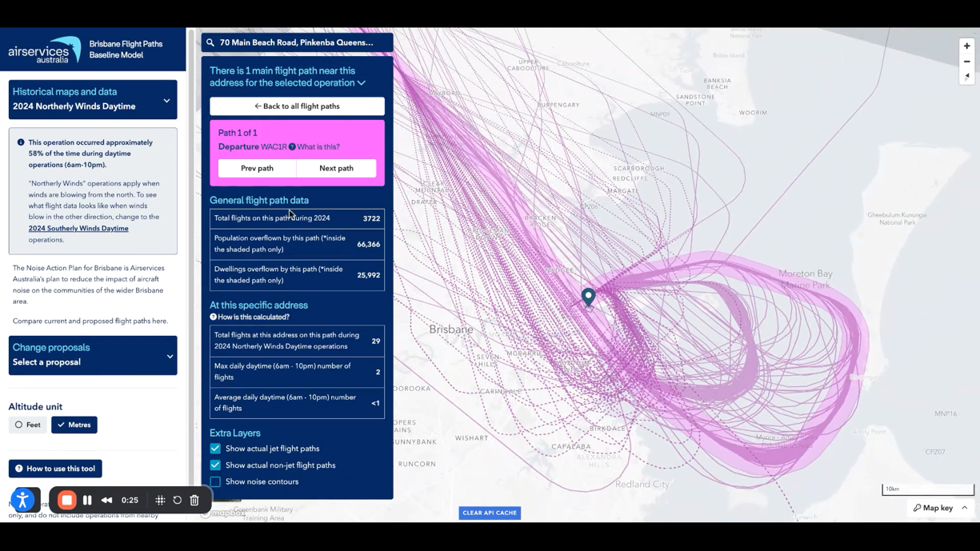The height and width of the screenshot is (551, 980).
Task: Click 'What is this?' link text
Action: pos(318,147)
